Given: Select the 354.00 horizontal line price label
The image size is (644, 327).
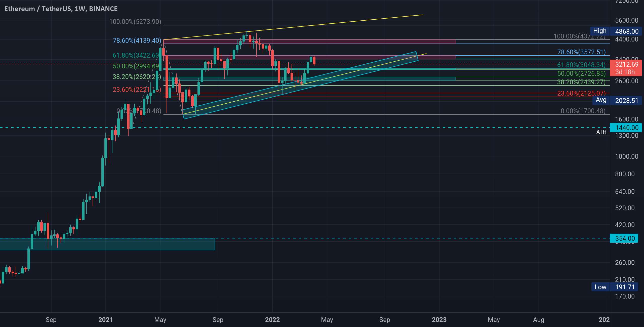Looking at the screenshot, I should pos(625,238).
